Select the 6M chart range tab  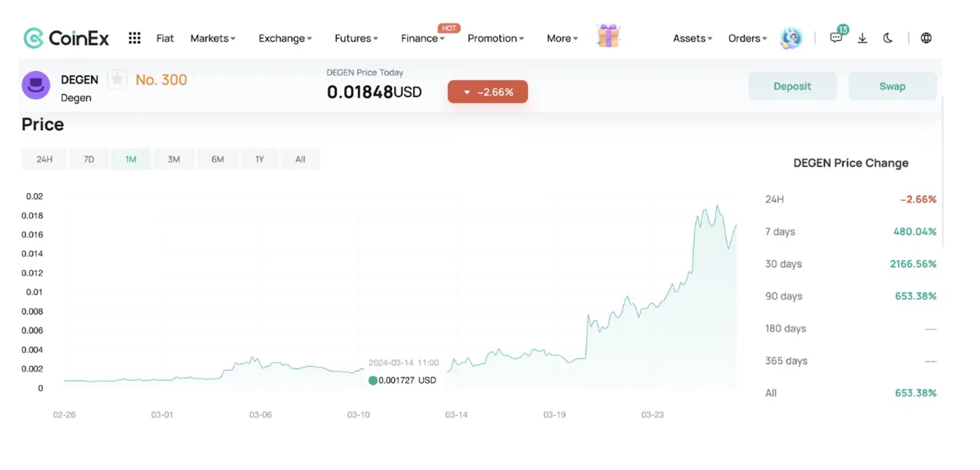coord(217,159)
